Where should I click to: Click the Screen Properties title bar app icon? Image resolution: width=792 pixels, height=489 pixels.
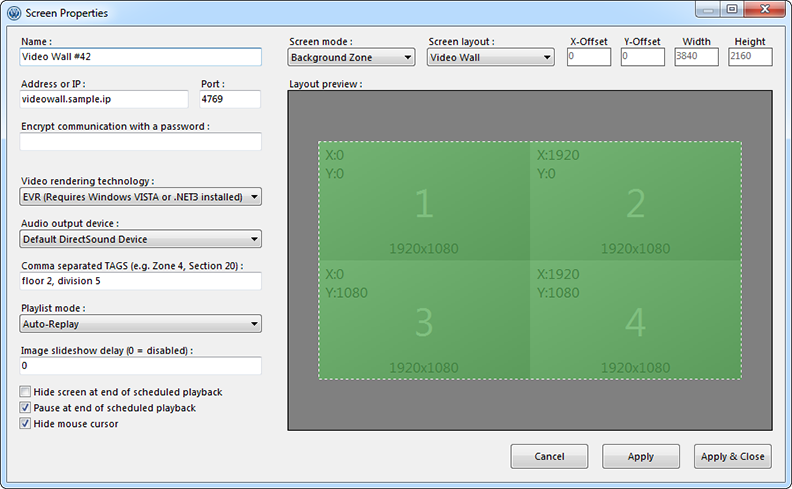click(14, 13)
